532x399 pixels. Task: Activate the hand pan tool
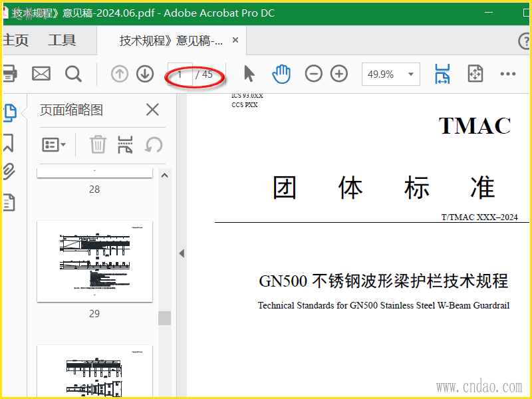pyautogui.click(x=281, y=74)
